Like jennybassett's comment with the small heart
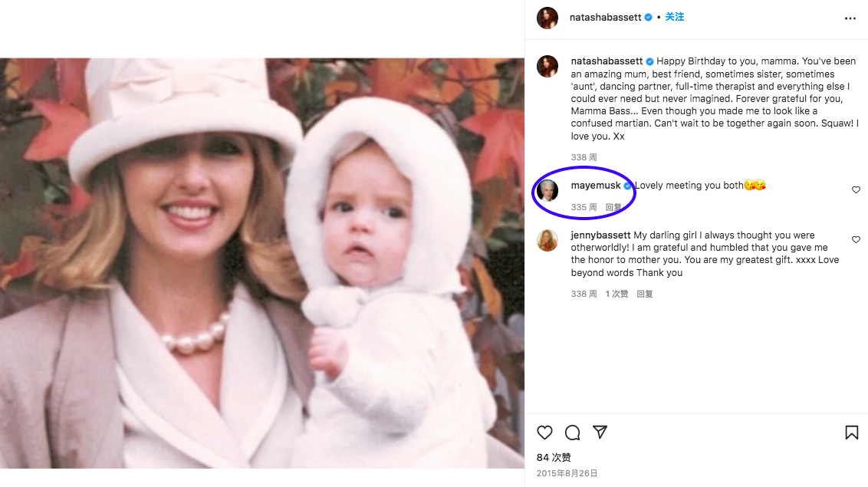Image resolution: width=868 pixels, height=487 pixels. click(856, 240)
